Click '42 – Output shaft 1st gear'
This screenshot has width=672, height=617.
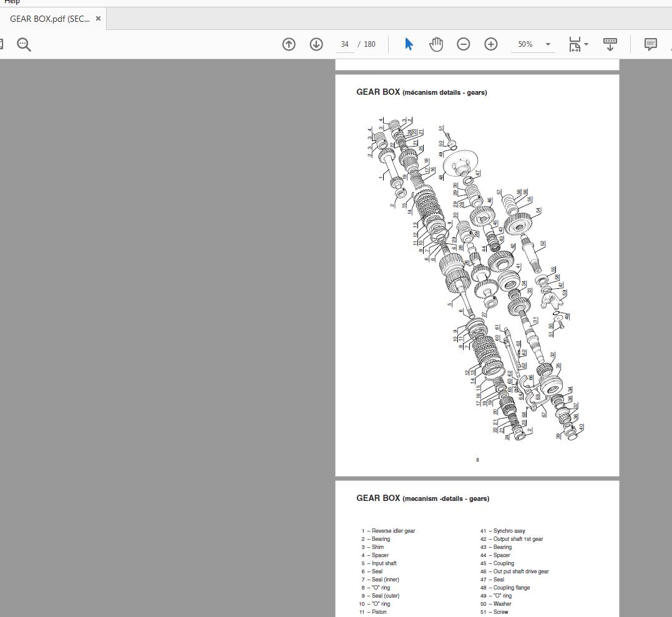point(512,539)
